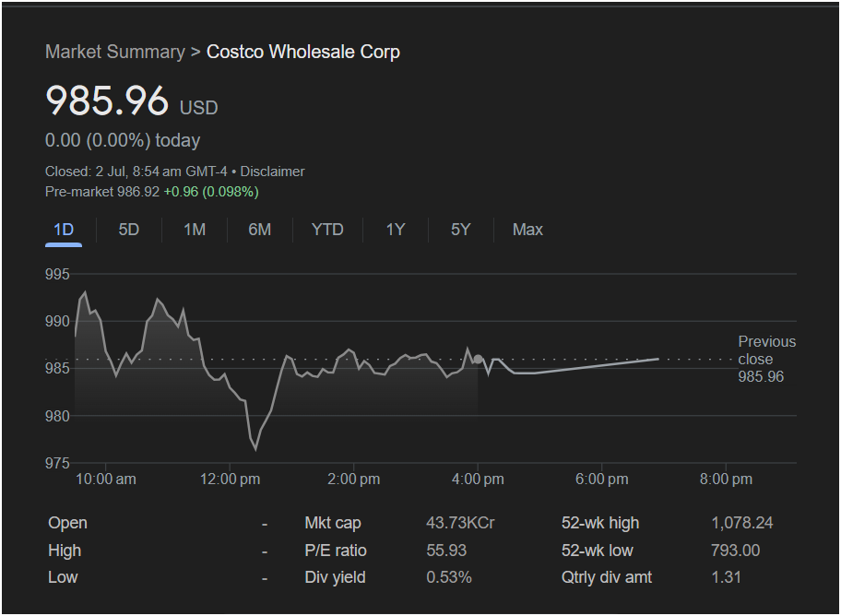Click the 12:00 pm axis label
The width and height of the screenshot is (841, 616).
tap(231, 480)
